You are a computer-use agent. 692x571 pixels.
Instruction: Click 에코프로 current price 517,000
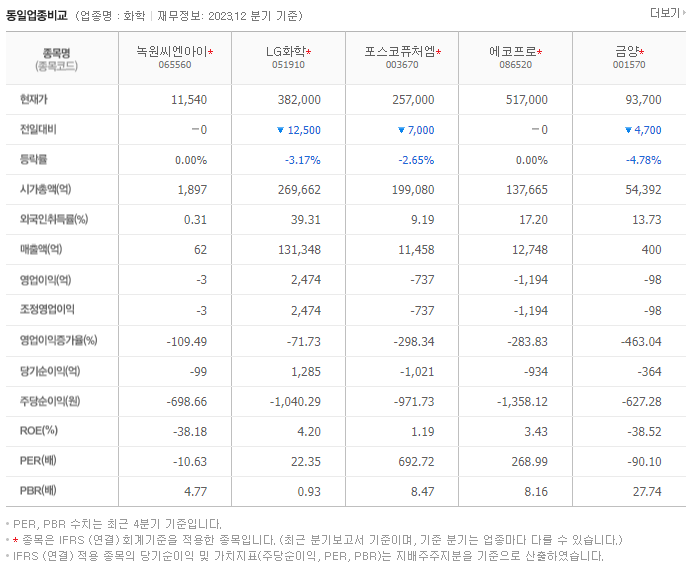tap(527, 100)
